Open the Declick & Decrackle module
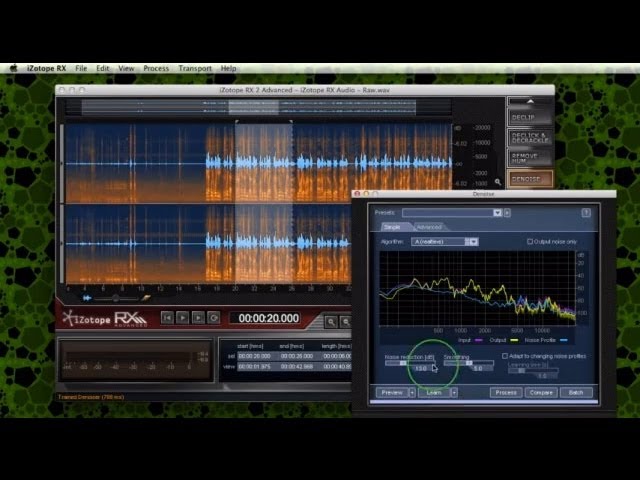Screen dimensions: 640x480 point(530,138)
